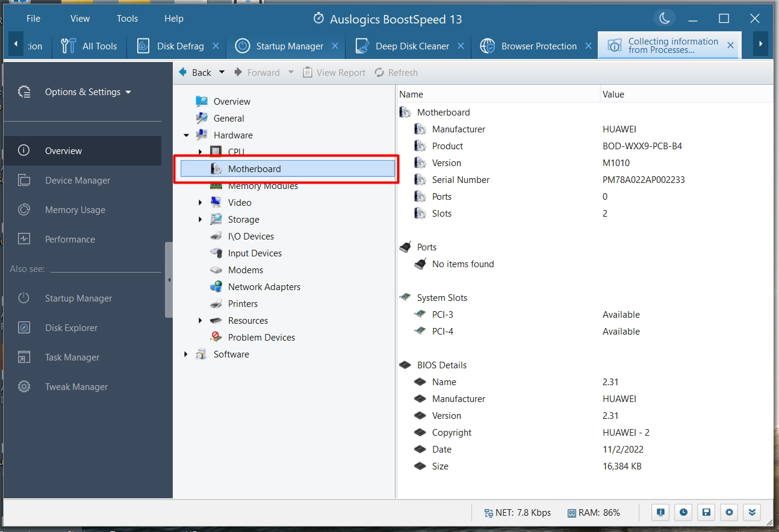Collapse the Hardware tree node
The image size is (779, 532).
tap(186, 135)
